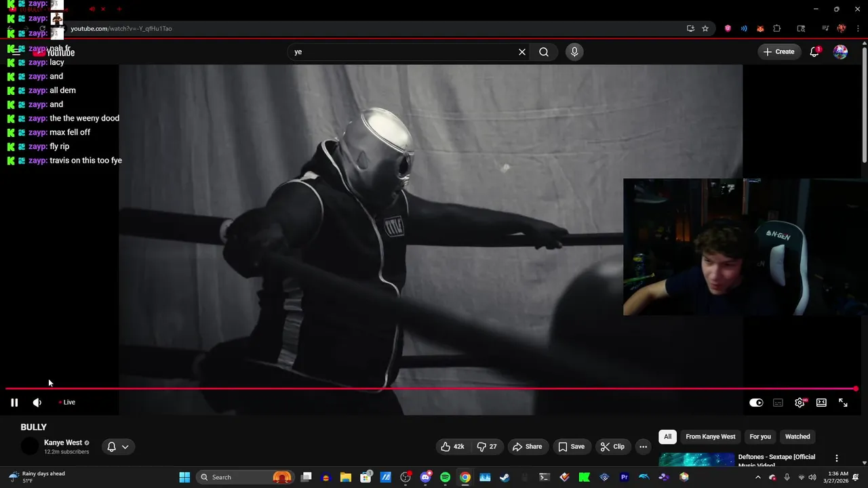Like the video with thumbs up
Viewport: 868px width, 488px height.
tap(452, 447)
